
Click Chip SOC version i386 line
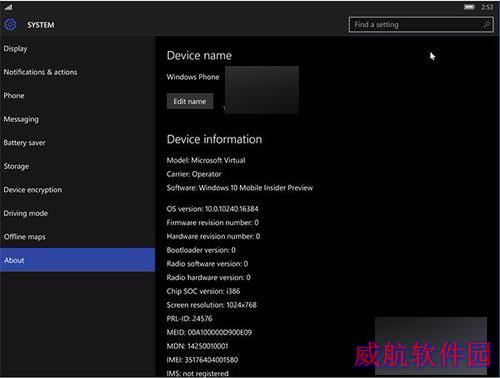pyautogui.click(x=203, y=291)
